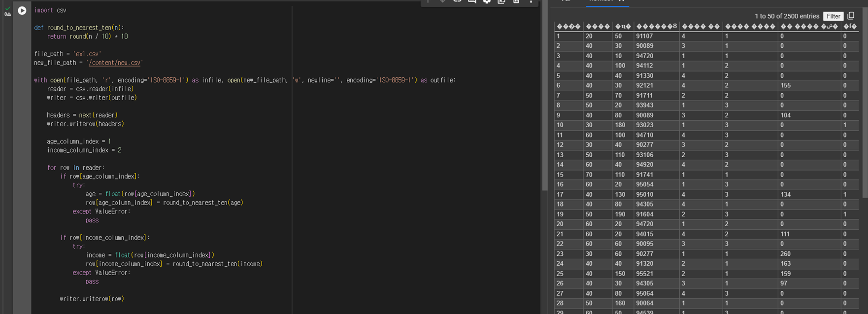This screenshot has width=868, height=314.
Task: Click the 'return round(n / 10) * 10' line
Action: click(x=87, y=36)
